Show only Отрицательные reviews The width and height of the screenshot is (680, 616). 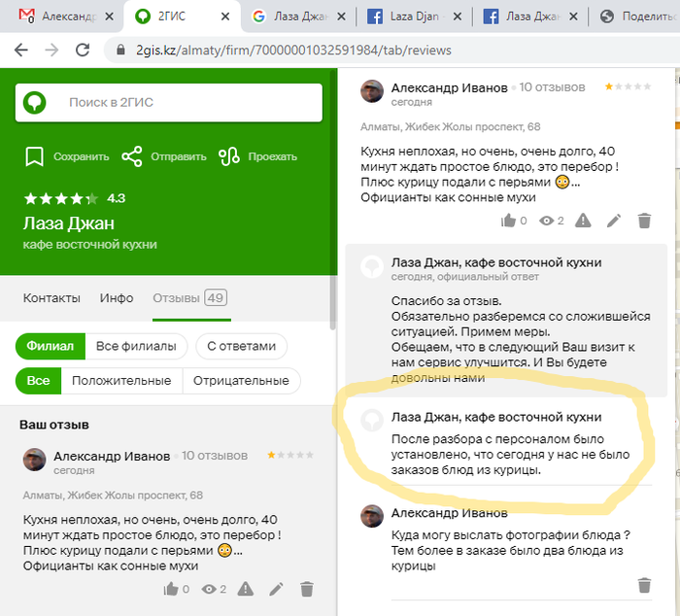click(x=241, y=381)
